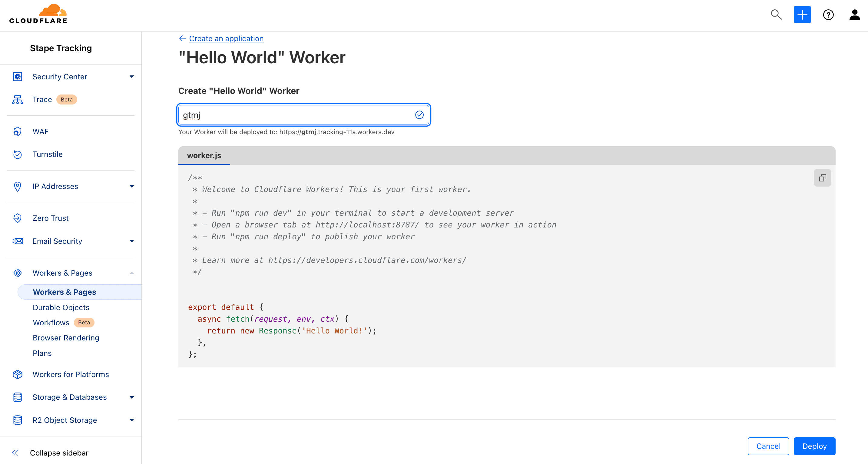The image size is (868, 464).
Task: Click the Workflows Beta badge
Action: [84, 323]
